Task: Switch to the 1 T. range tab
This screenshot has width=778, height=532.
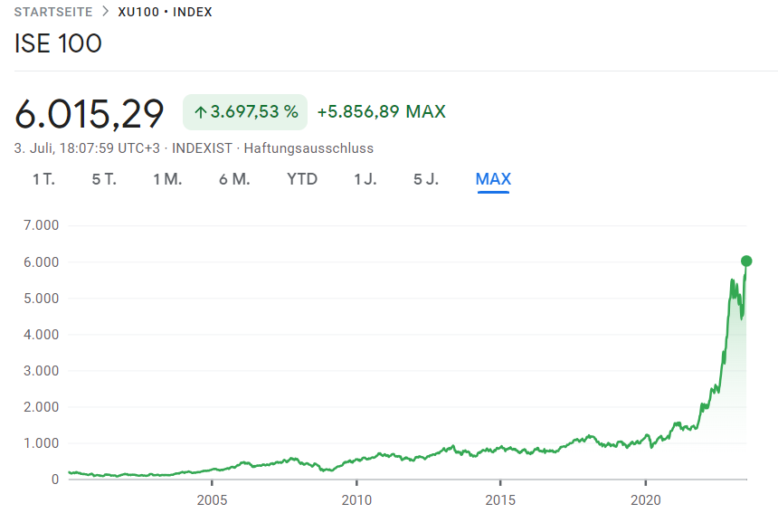Action: 43,179
